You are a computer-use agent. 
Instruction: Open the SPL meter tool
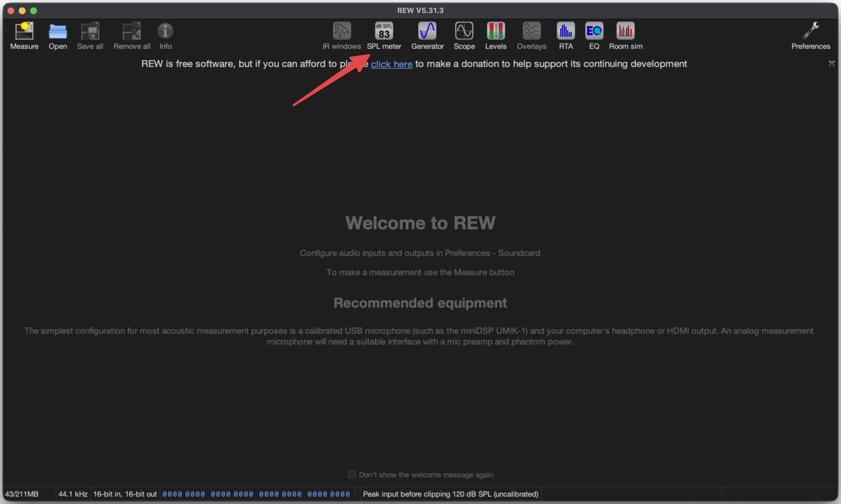[x=384, y=36]
